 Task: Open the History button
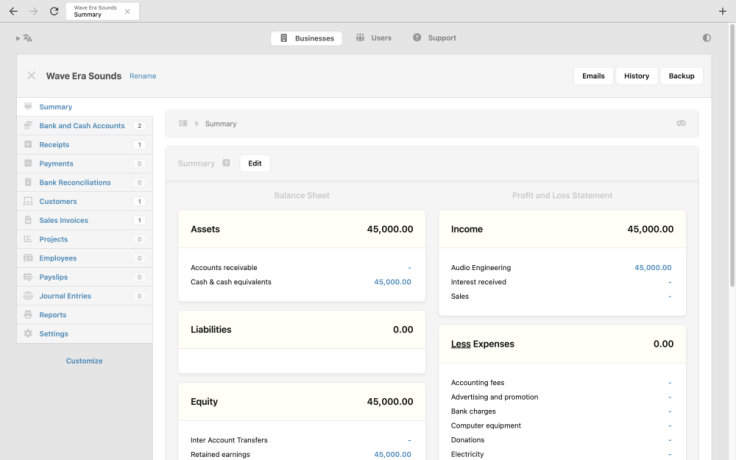coord(636,76)
